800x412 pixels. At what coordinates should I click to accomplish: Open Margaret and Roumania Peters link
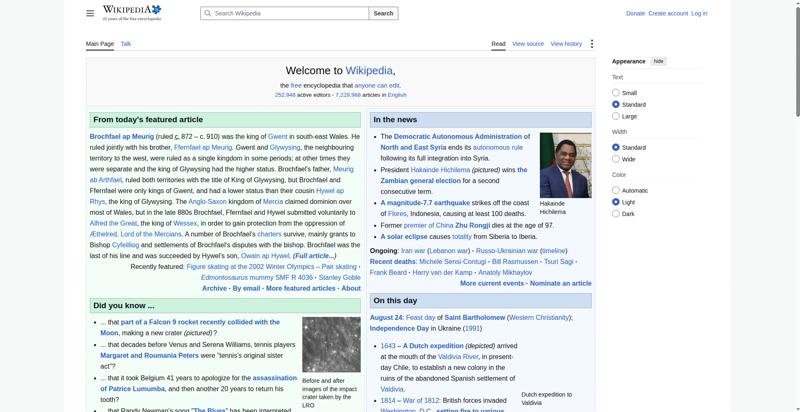coord(149,355)
